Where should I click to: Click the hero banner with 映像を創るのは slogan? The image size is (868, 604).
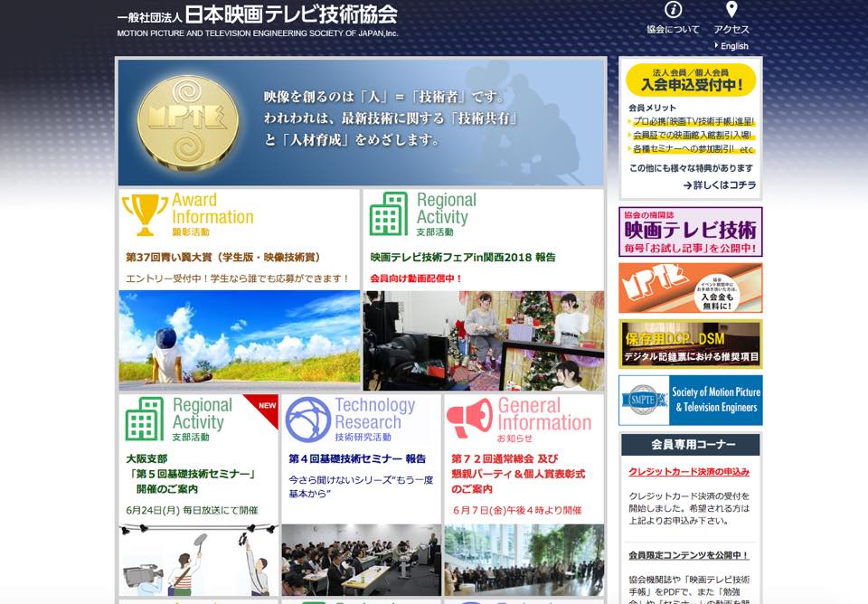click(x=361, y=122)
